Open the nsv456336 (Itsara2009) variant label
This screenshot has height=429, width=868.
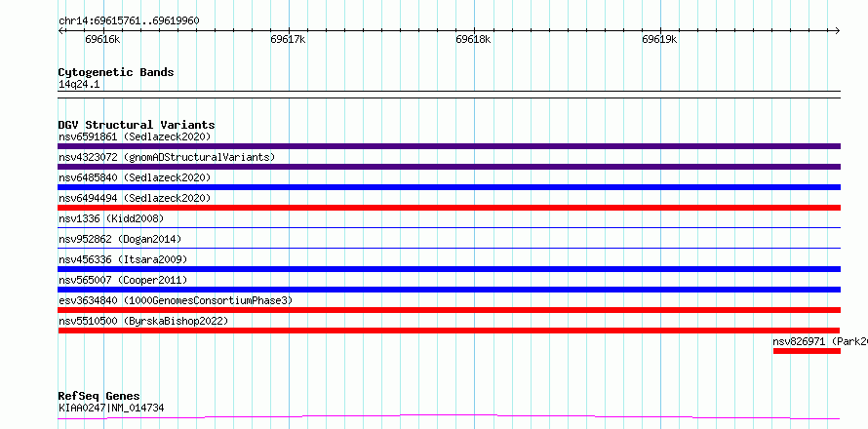tap(123, 259)
